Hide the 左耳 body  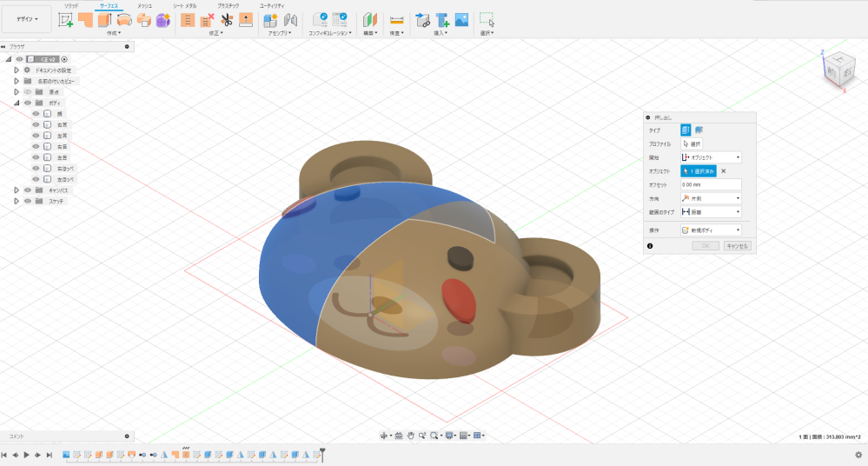(x=36, y=136)
